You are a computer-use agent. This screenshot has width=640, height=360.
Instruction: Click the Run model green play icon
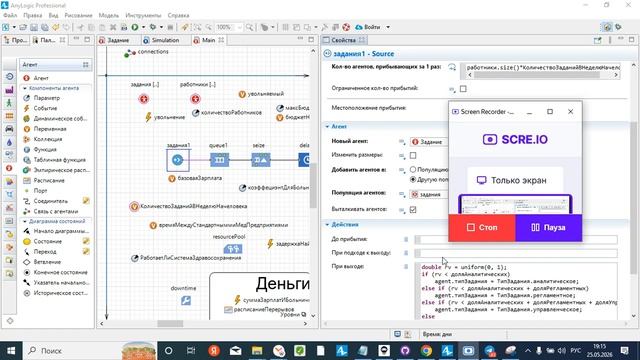tap(135, 27)
